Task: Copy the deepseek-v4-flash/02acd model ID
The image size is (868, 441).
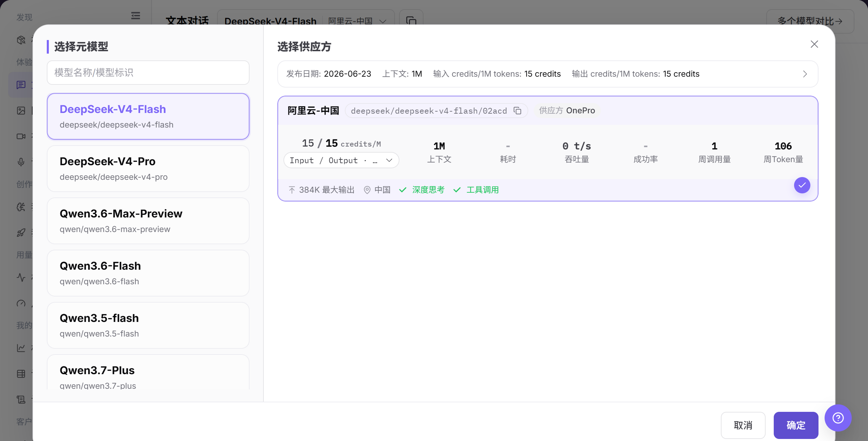Action: [517, 111]
